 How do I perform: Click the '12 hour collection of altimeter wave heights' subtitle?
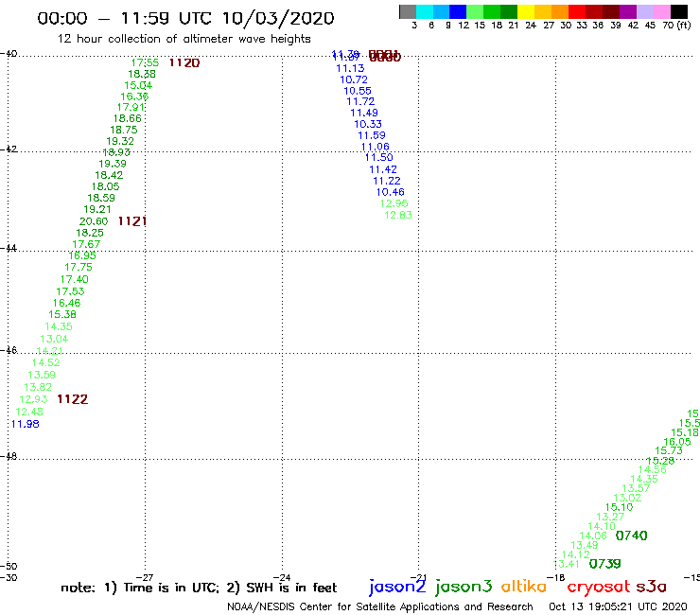(184, 39)
